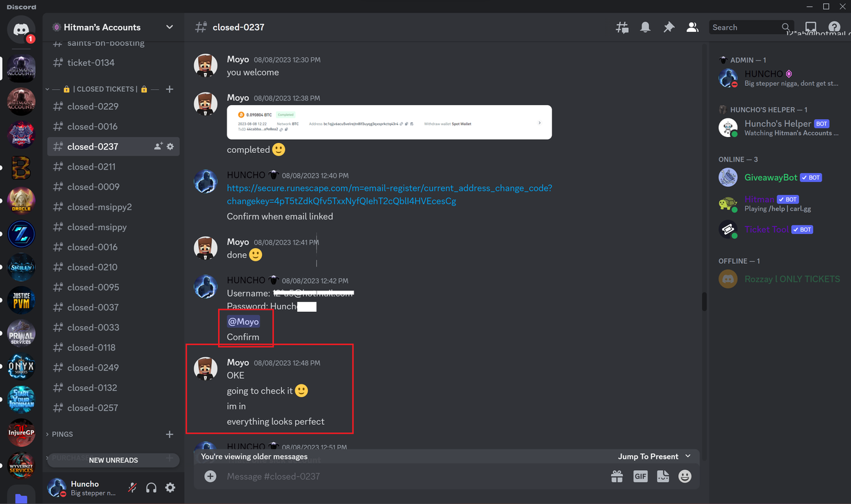This screenshot has width=851, height=504.
Task: Click Moyo username on 'you welcome' message
Action: pos(238,59)
